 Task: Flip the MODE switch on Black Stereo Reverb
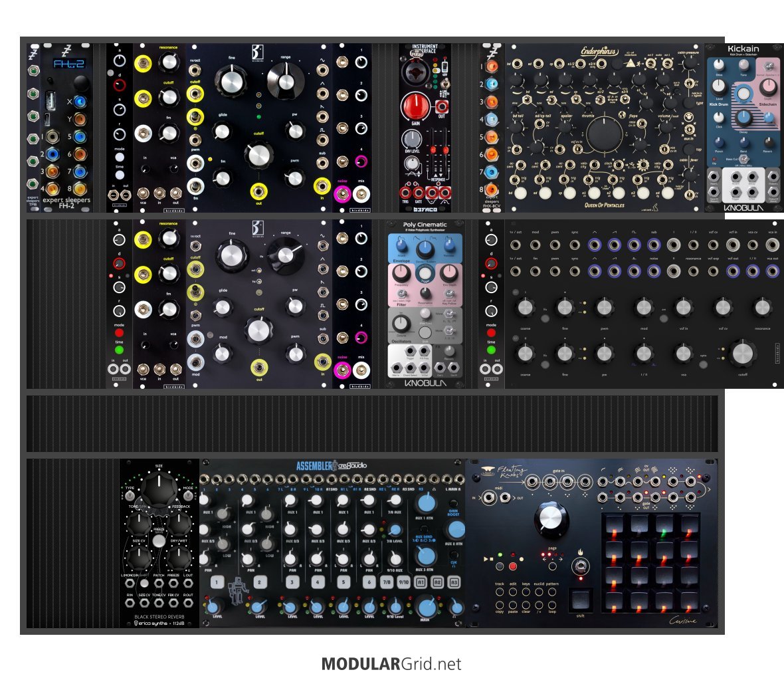(x=188, y=495)
